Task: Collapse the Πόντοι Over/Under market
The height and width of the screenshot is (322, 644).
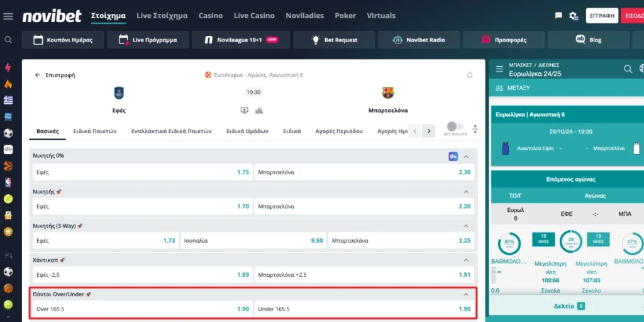Action: [466, 294]
